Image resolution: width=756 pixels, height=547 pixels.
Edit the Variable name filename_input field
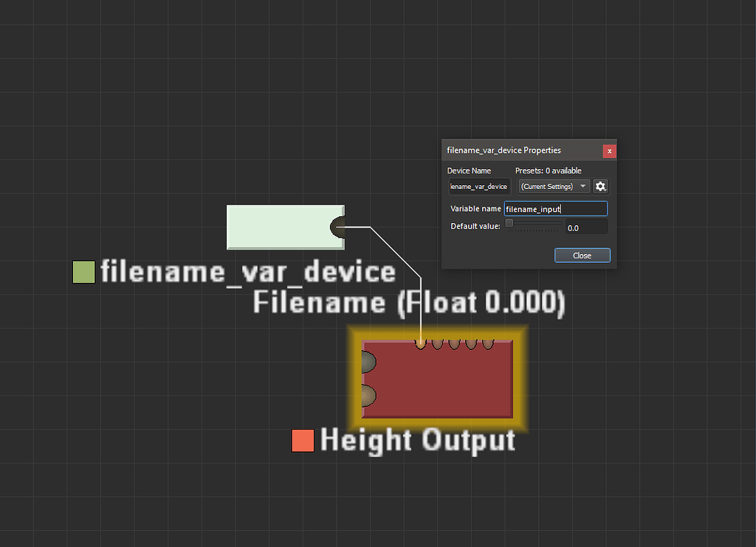coord(554,209)
